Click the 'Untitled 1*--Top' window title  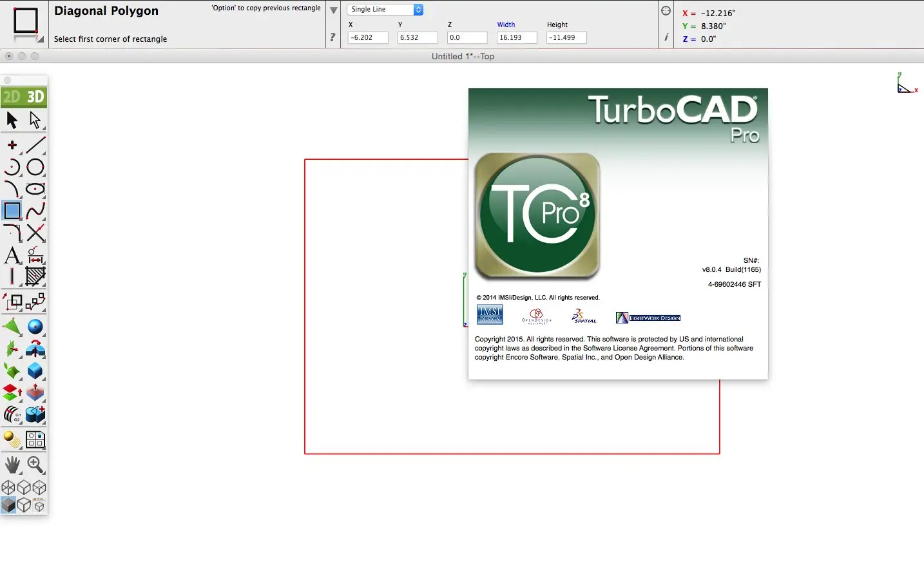463,57
